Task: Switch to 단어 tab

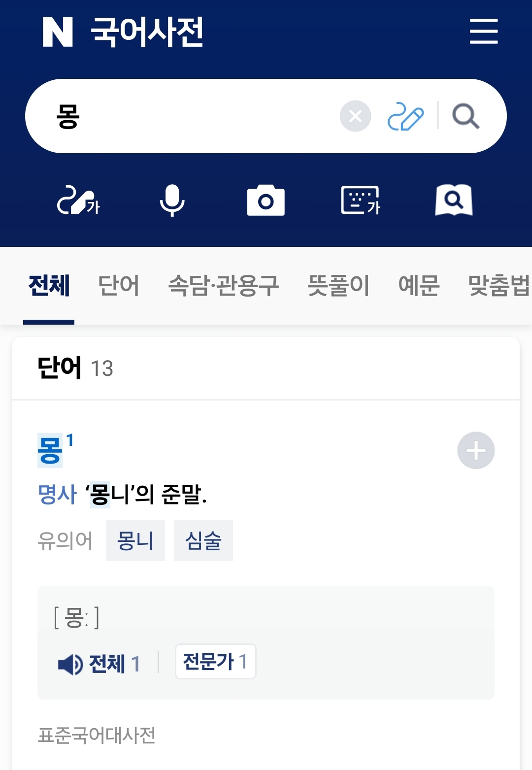Action: tap(119, 285)
